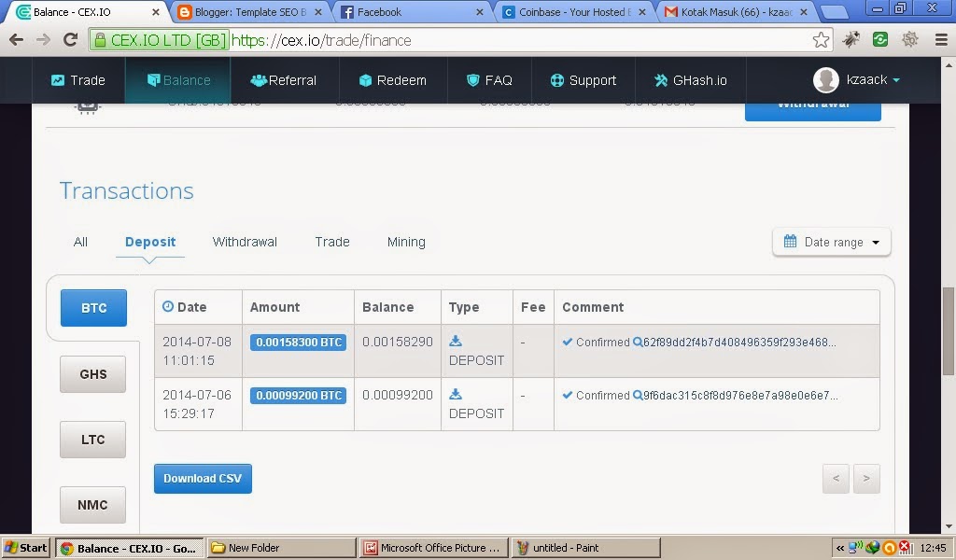The width and height of the screenshot is (956, 560).
Task: Open the Referral navigation item
Action: coord(284,80)
